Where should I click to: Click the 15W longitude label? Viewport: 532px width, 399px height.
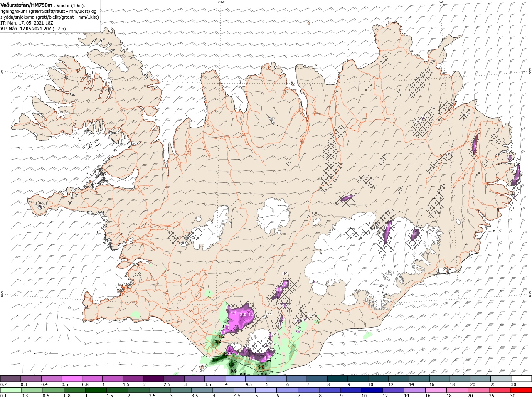pos(440,2)
